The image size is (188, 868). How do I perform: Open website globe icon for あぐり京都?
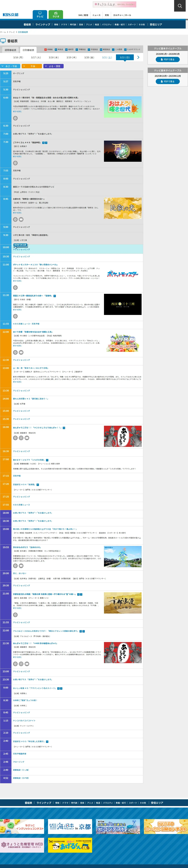(15, 352)
